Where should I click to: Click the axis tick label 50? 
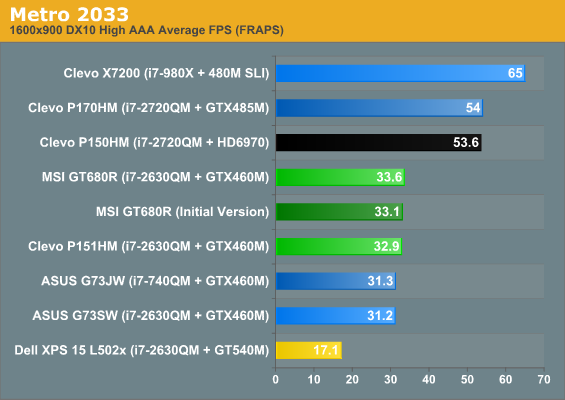click(467, 379)
